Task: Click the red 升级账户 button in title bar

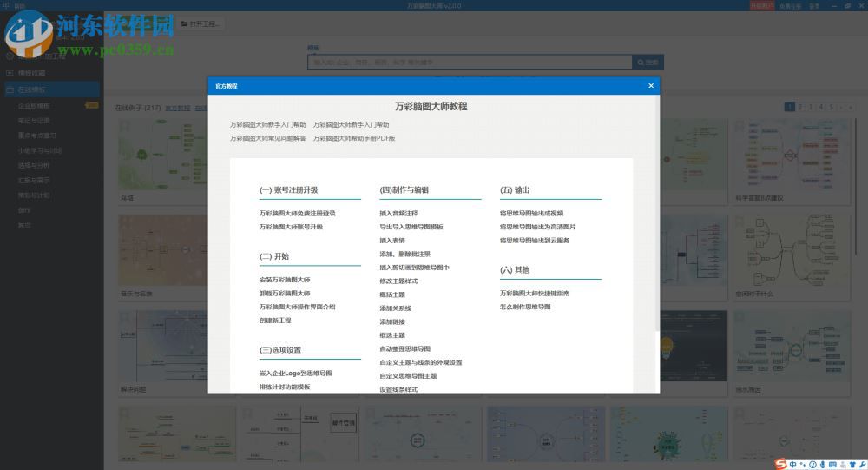Action: 762,5
